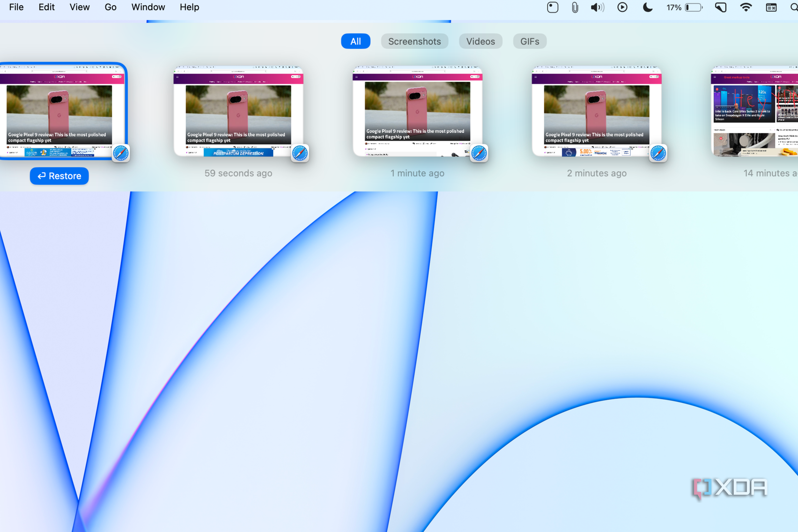798x532 pixels.
Task: Select the All filter pill
Action: (355, 41)
